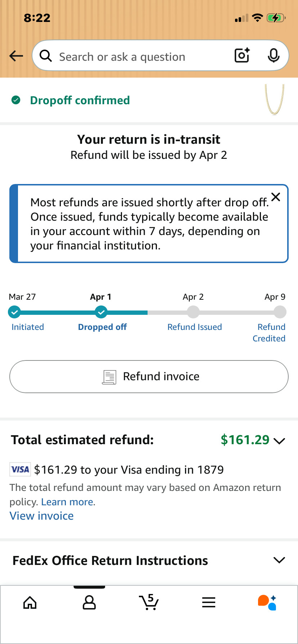Select the Initiated checkmark step
Screen dimensions: 298x644
14,312
